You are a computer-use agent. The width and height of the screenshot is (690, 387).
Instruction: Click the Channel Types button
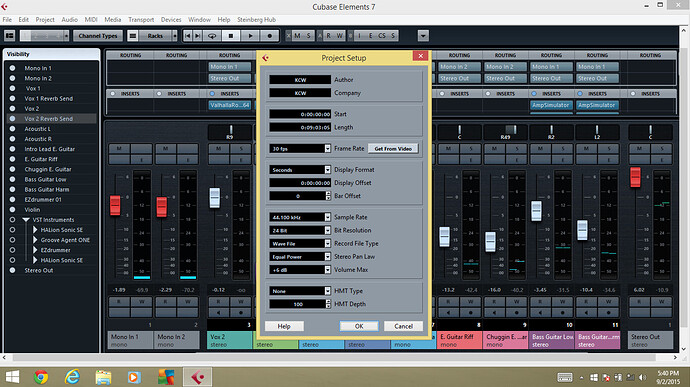click(98, 36)
